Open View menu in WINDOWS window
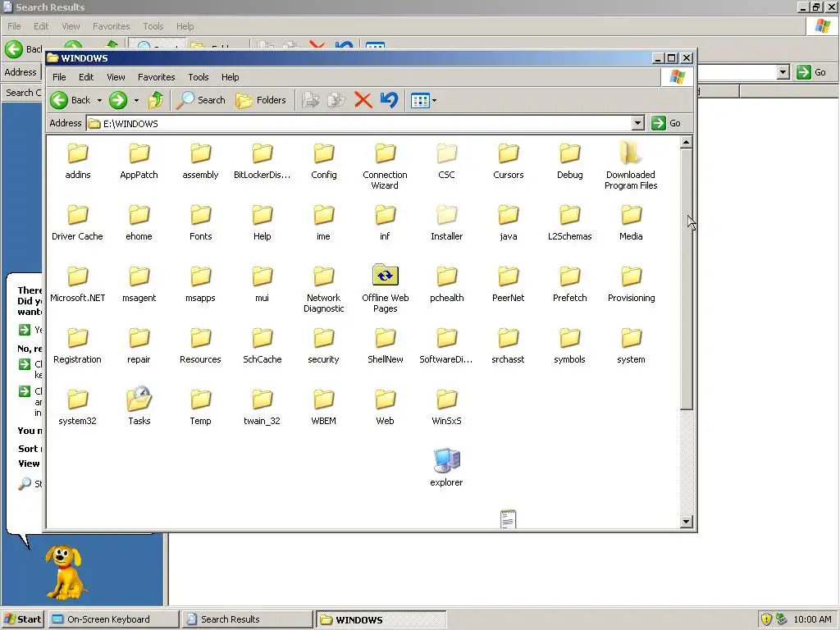The image size is (840, 630). pyautogui.click(x=116, y=77)
